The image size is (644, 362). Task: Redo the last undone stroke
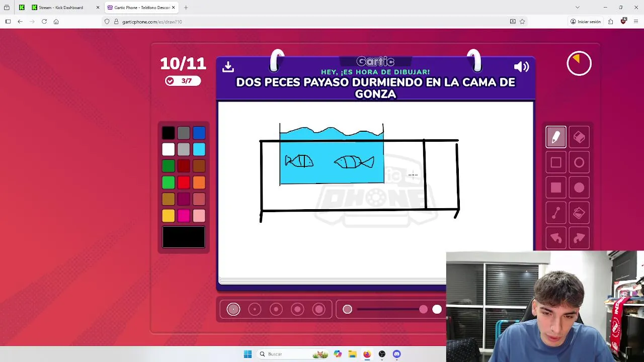click(579, 238)
